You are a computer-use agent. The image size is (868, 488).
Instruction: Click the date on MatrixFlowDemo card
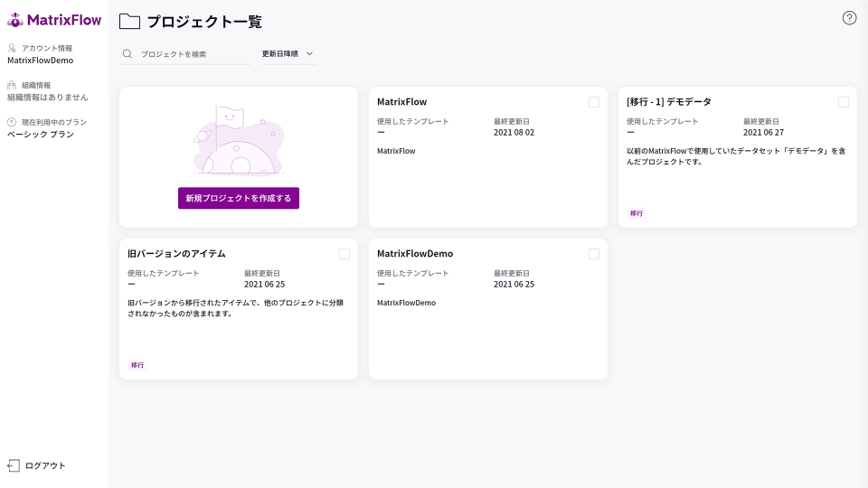click(514, 284)
